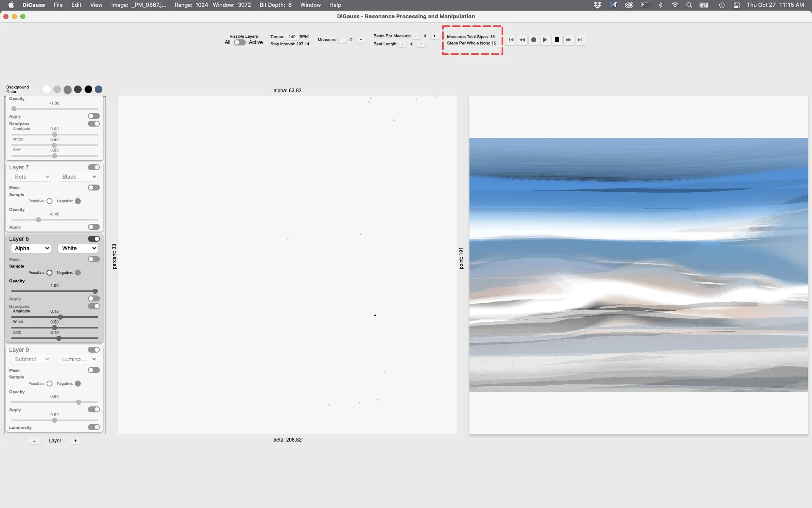The height and width of the screenshot is (508, 812).
Task: Open macOS Spotlight search icon
Action: 689,5
